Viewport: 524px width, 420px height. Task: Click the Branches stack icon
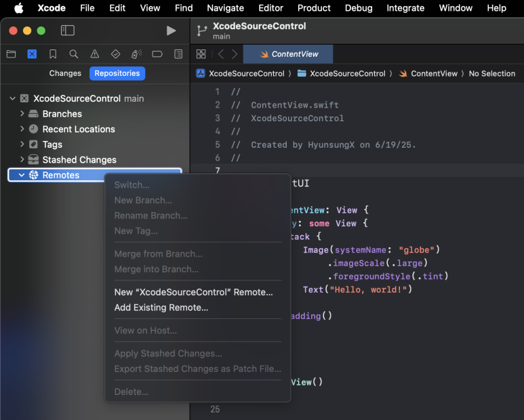point(33,114)
